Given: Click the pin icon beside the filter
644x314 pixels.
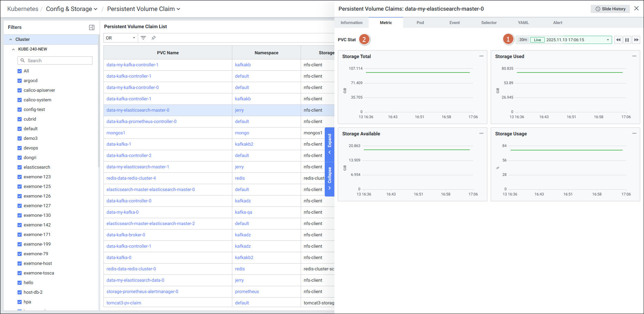Looking at the screenshot, I should (154, 38).
